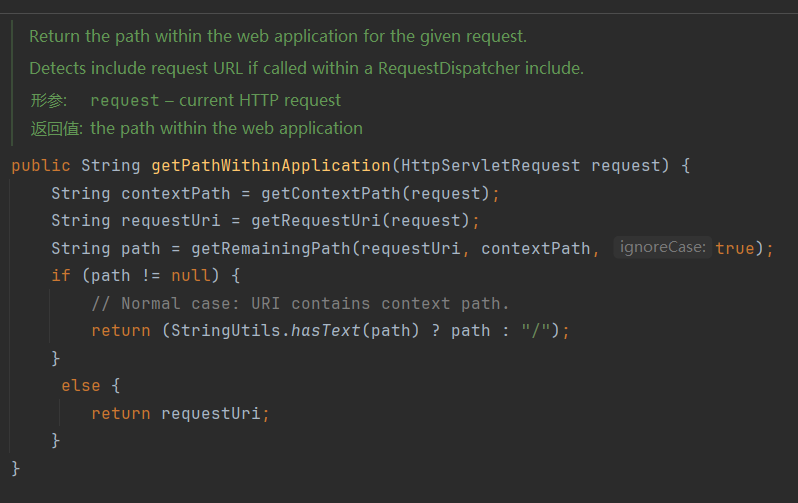Screen dimensions: 798x503
Task: Click the null keyword in the if condition
Action: click(x=191, y=275)
